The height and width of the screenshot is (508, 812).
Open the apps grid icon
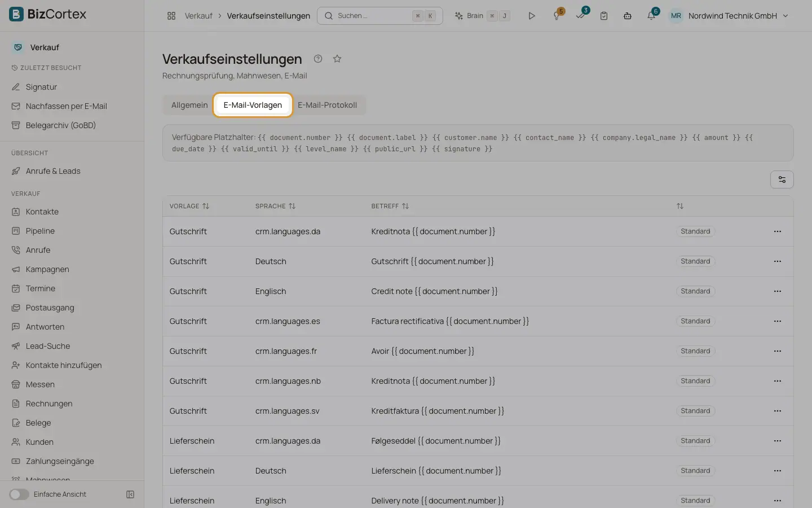click(171, 16)
